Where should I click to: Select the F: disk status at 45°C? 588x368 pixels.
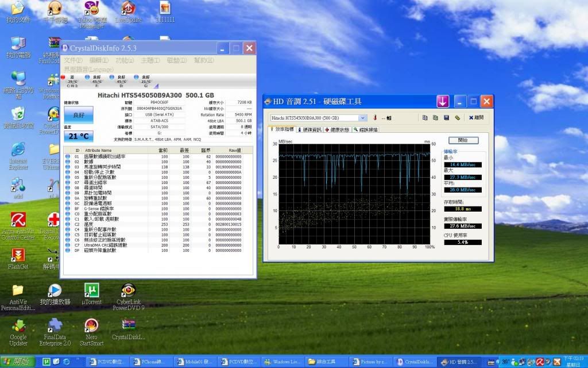point(95,81)
